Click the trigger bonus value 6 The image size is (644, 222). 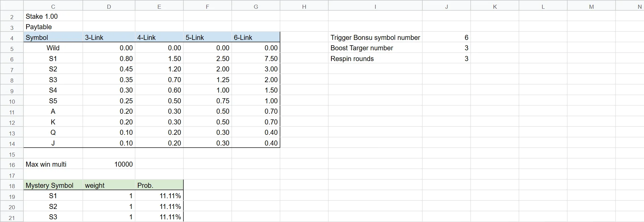pyautogui.click(x=446, y=38)
